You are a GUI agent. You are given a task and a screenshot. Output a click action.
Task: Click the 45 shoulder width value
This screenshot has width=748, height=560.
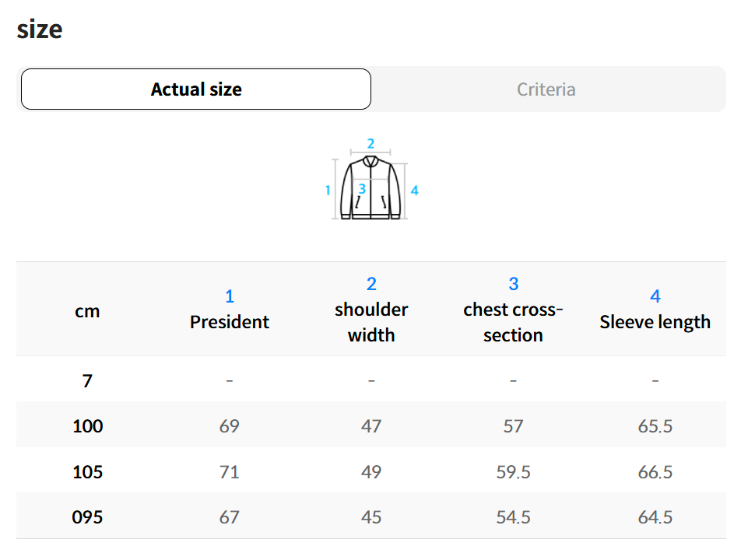[x=371, y=517]
